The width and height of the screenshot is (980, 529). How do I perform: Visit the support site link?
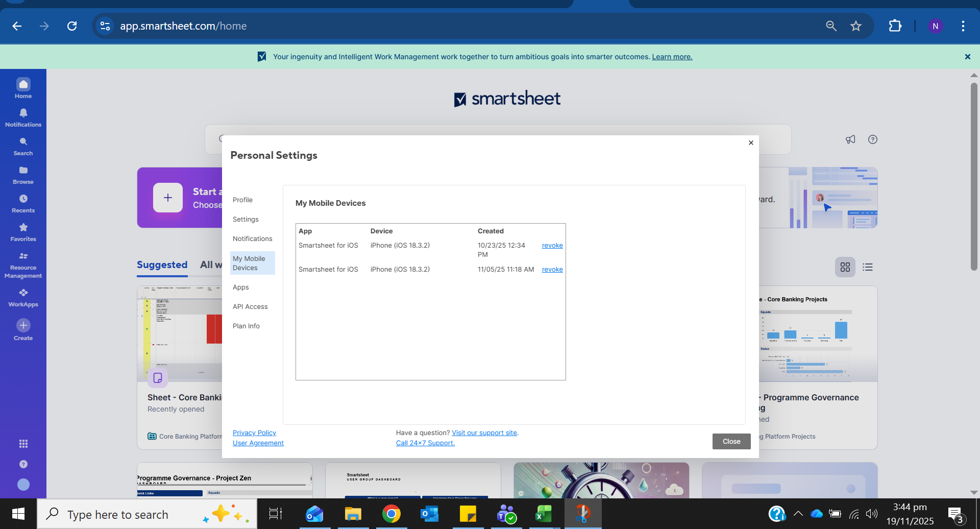pyautogui.click(x=484, y=433)
